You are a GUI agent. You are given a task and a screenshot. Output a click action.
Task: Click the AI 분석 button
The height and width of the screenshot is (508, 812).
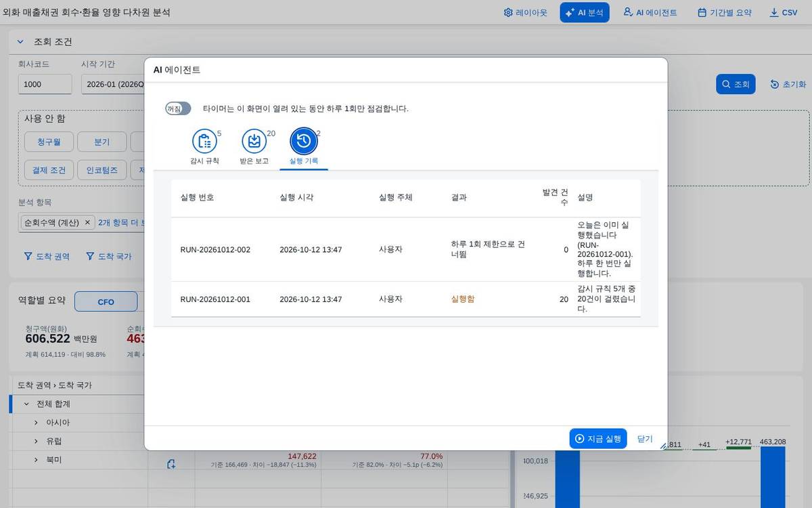(x=585, y=12)
